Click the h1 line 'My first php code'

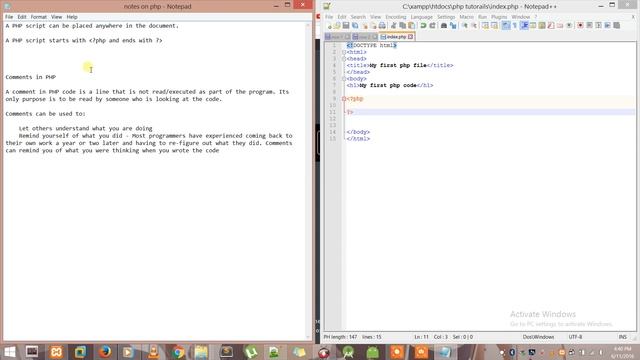click(x=390, y=85)
